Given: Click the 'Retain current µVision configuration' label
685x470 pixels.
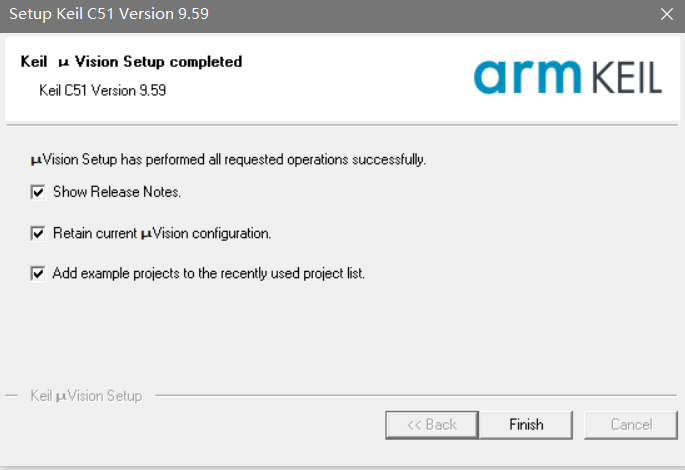Looking at the screenshot, I should click(162, 233).
